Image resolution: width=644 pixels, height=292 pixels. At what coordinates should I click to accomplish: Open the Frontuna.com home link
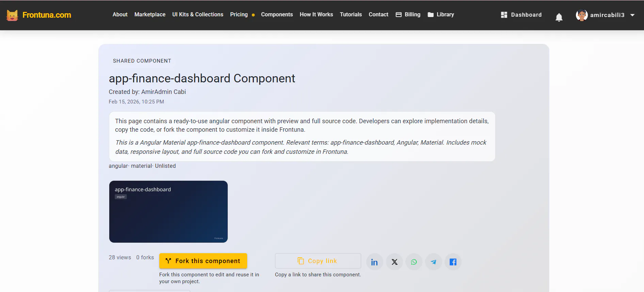click(47, 15)
